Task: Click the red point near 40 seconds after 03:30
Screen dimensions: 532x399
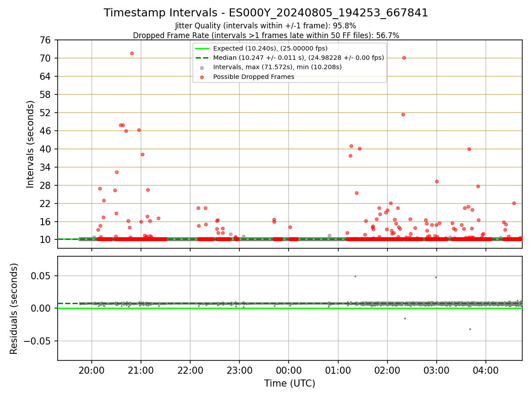Action: pos(469,149)
